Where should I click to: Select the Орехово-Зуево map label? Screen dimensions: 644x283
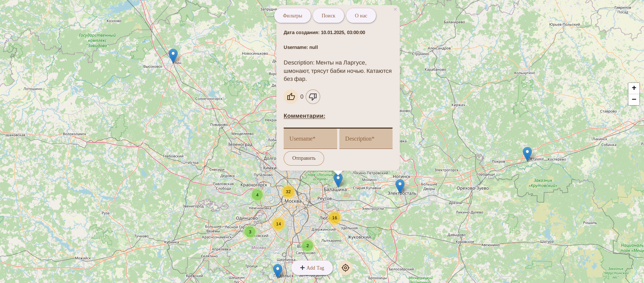pos(473,188)
